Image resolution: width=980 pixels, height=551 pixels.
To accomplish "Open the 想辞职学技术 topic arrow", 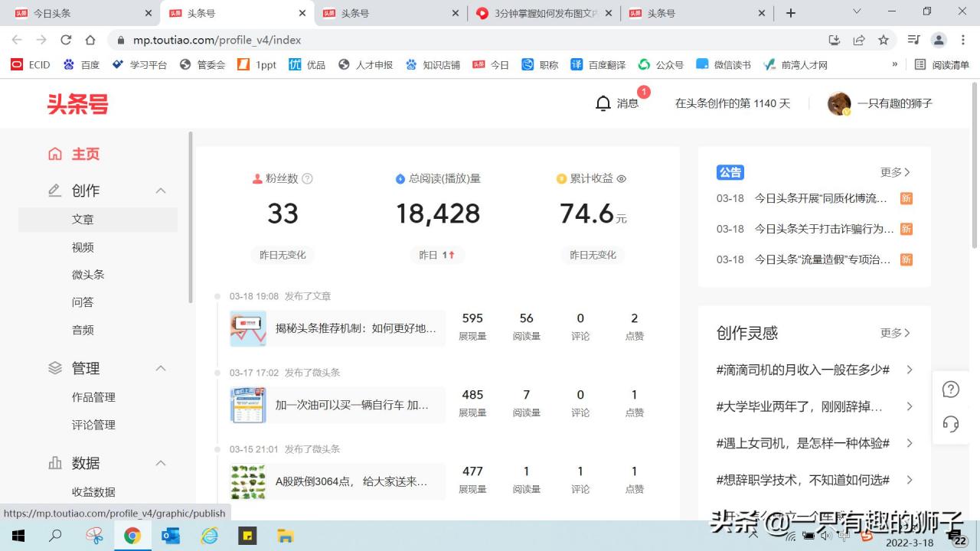I will [x=910, y=480].
